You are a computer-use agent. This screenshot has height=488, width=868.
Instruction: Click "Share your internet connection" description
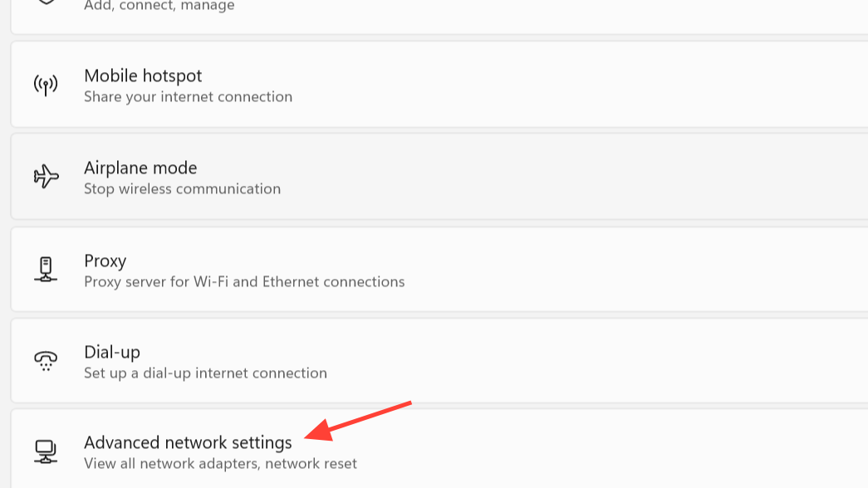click(x=188, y=97)
